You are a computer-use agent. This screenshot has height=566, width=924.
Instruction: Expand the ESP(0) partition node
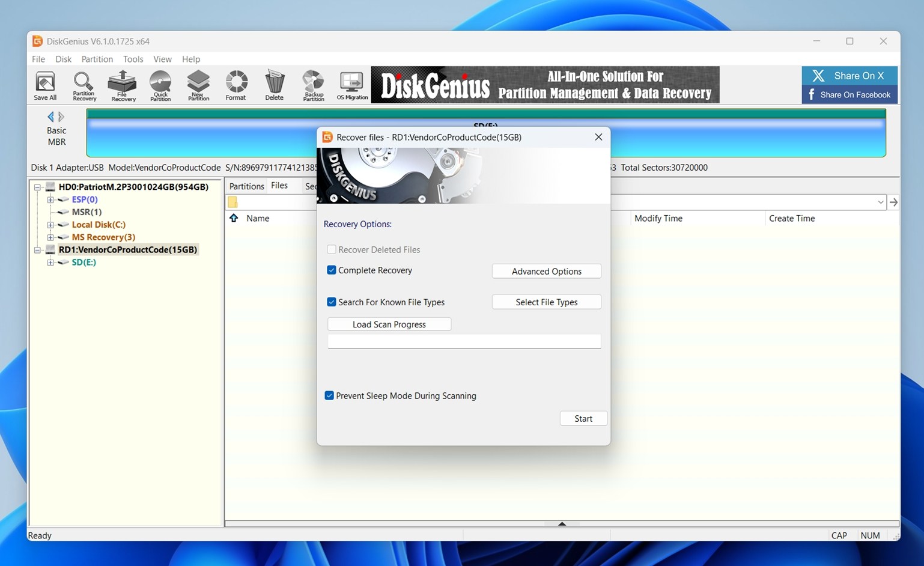[50, 199]
